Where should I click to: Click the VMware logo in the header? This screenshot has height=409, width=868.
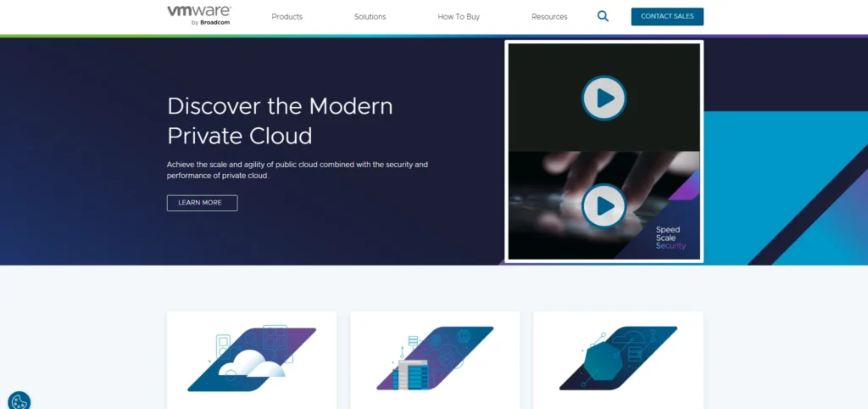click(x=199, y=12)
